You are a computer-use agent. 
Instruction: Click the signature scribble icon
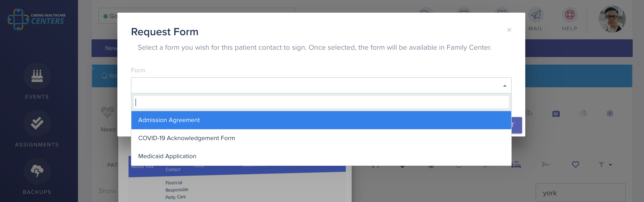coord(546,164)
